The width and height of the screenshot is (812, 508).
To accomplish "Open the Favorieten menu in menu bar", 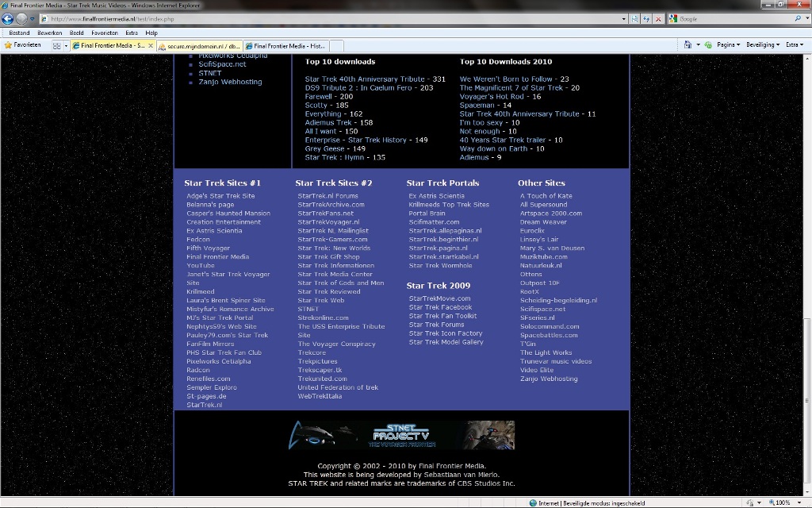I will (x=105, y=33).
